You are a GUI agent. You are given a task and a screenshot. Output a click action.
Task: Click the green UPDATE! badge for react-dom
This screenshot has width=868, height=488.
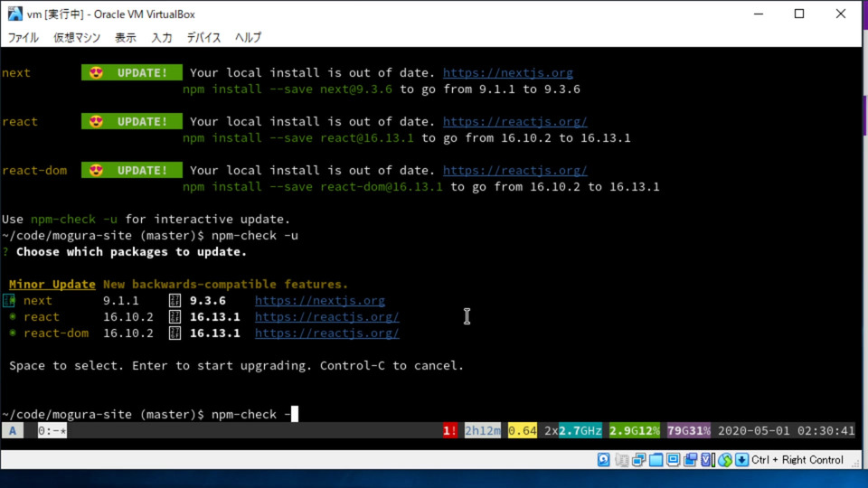132,170
